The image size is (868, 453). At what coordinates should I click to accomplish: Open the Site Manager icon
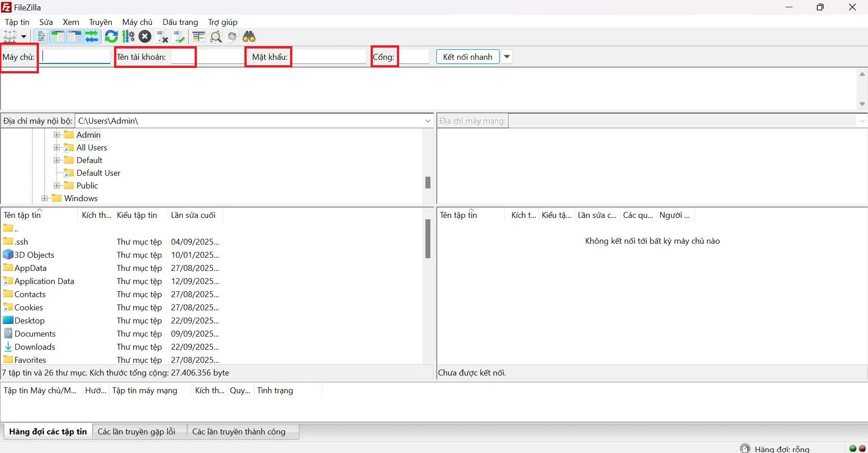[x=10, y=37]
